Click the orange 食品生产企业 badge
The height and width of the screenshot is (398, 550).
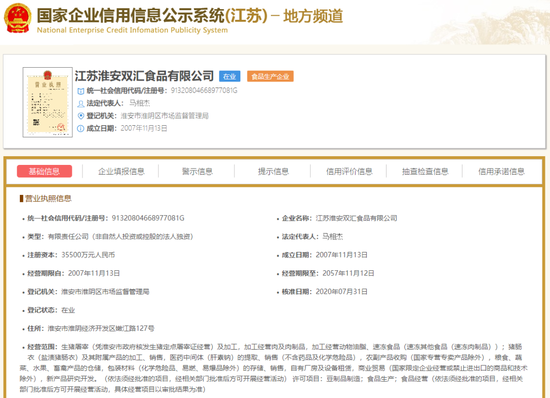pos(270,76)
